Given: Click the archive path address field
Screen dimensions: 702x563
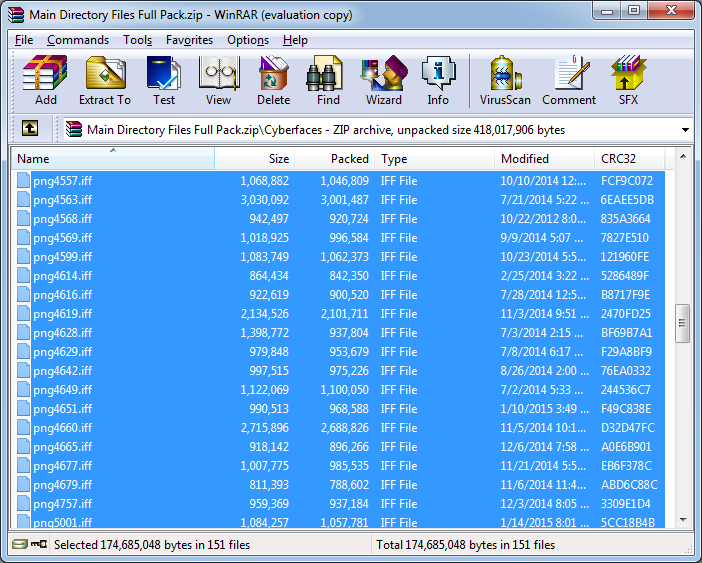Looking at the screenshot, I should click(x=376, y=130).
